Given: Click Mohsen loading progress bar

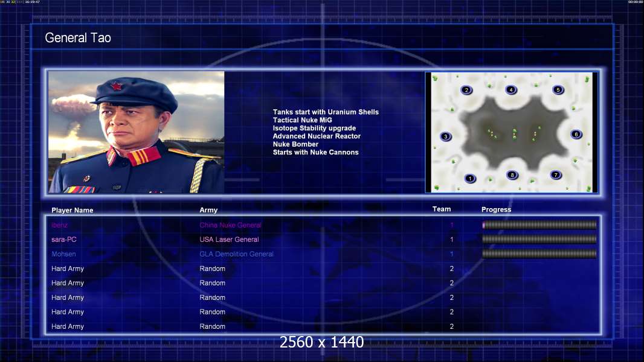Looking at the screenshot, I should coord(539,254).
